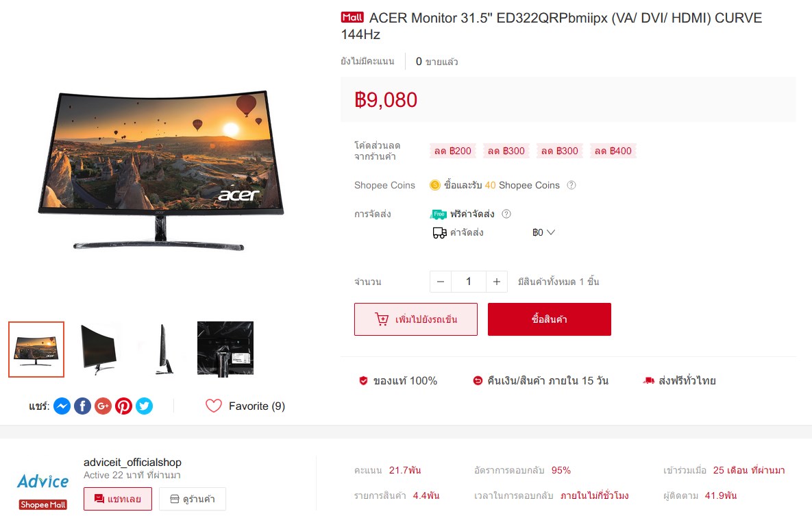Screen dimensions: 812x516
Task: Decrease quantity with minus button
Action: [x=441, y=282]
